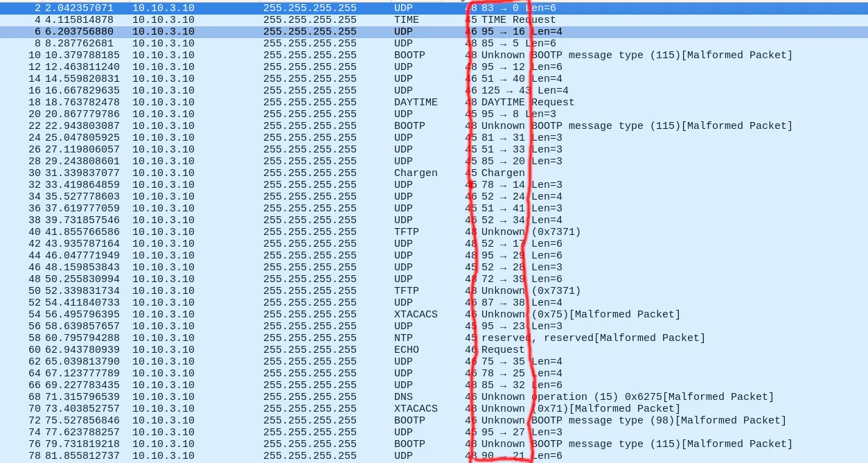Select BOOTP packet number 10
This screenshot has height=463, width=868.
[277, 55]
